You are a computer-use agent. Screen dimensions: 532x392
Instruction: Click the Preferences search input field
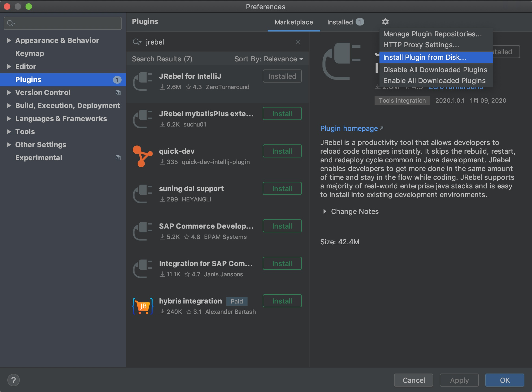(65, 23)
